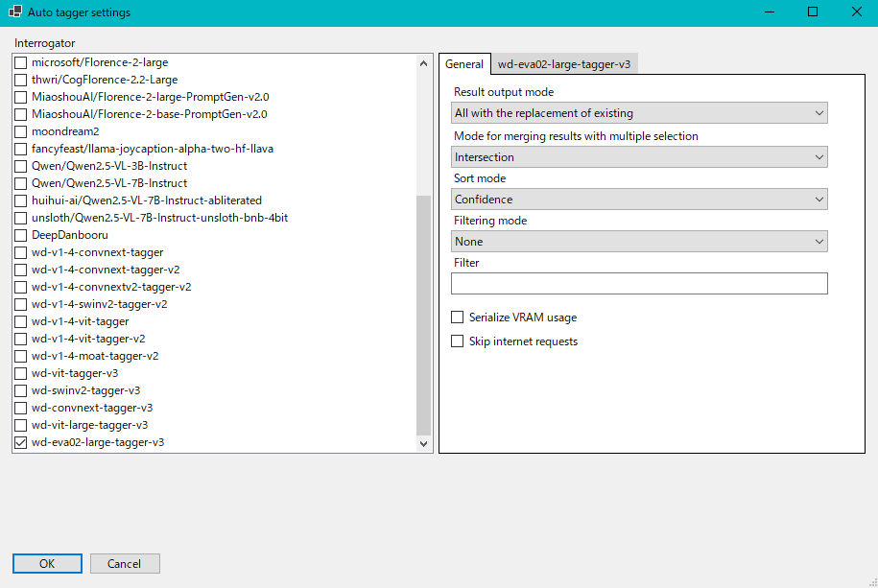This screenshot has height=588, width=878.
Task: Expand the merging mode Intersection dropdown
Action: [639, 157]
